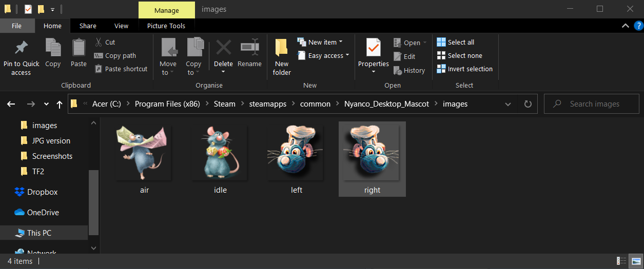Expand chevron after Steam in address bar
Viewport: 644px width, 269px height.
coord(242,104)
